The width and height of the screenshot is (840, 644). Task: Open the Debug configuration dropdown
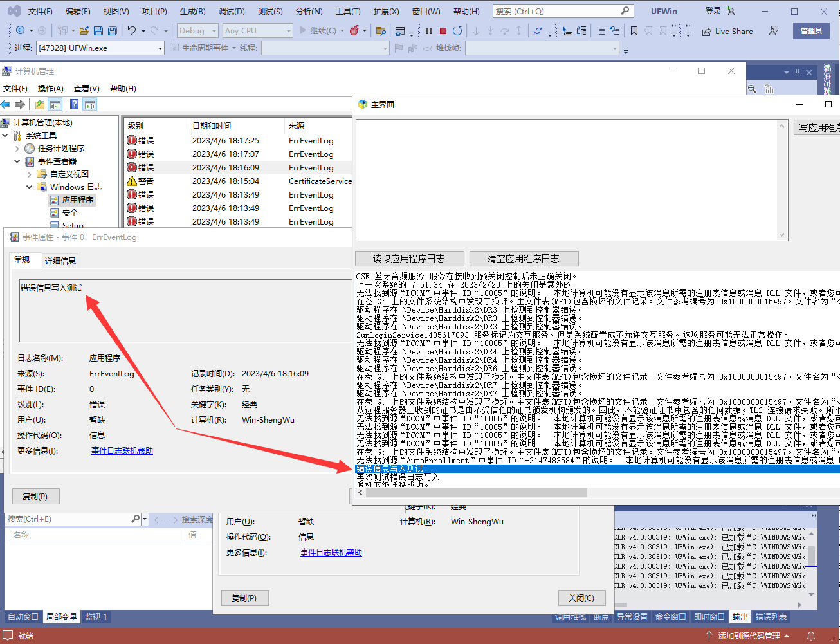click(197, 30)
